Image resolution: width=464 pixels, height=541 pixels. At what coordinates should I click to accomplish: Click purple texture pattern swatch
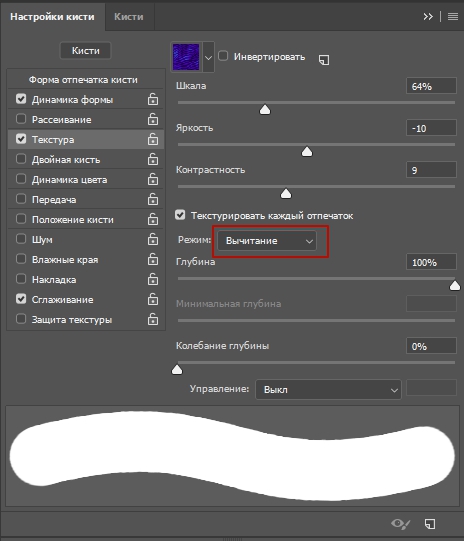186,57
